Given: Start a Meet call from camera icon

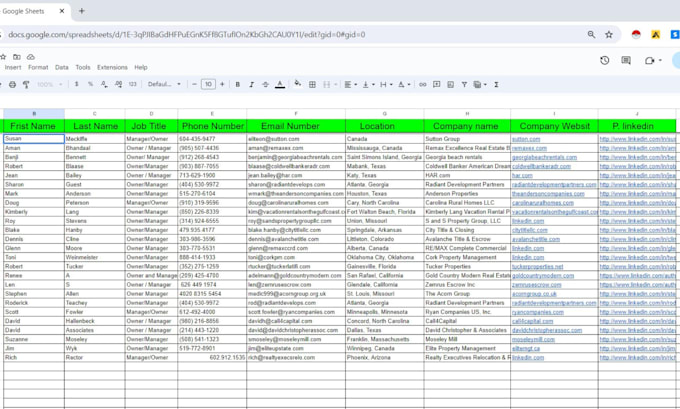Looking at the screenshot, I should point(649,60).
